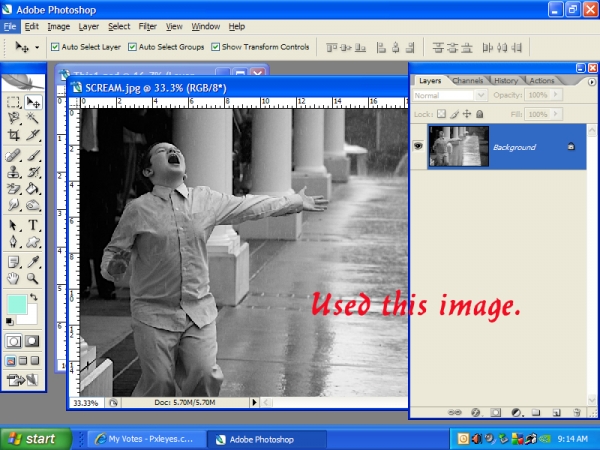Click the Layers palette scroll up arrow
The width and height of the screenshot is (600, 450).
[592, 130]
